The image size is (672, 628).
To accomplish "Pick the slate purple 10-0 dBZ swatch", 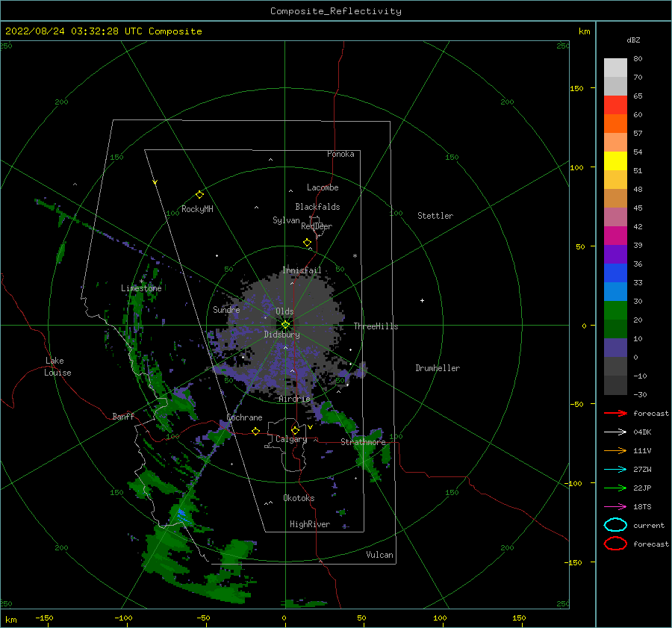I will point(615,348).
